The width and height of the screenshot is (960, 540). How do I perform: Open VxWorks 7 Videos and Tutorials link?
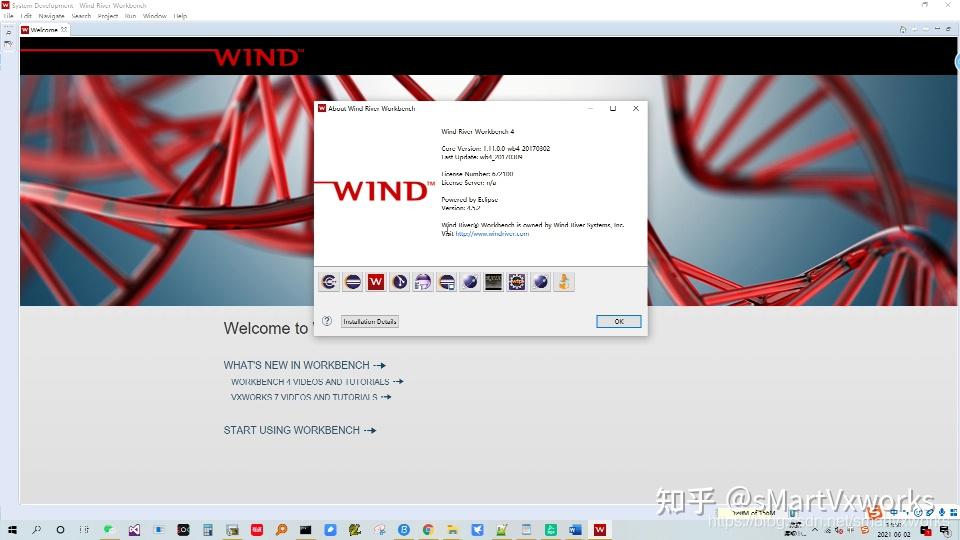[311, 397]
